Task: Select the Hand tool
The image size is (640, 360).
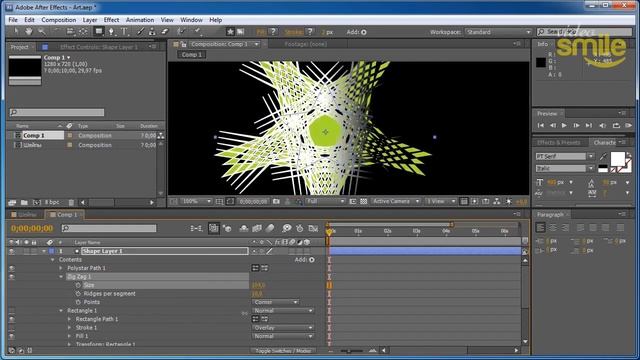Action: [29, 31]
